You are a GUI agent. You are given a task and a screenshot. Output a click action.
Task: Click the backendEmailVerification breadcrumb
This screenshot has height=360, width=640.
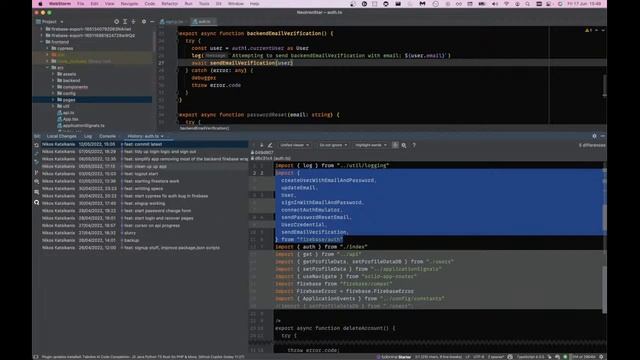[x=204, y=128]
